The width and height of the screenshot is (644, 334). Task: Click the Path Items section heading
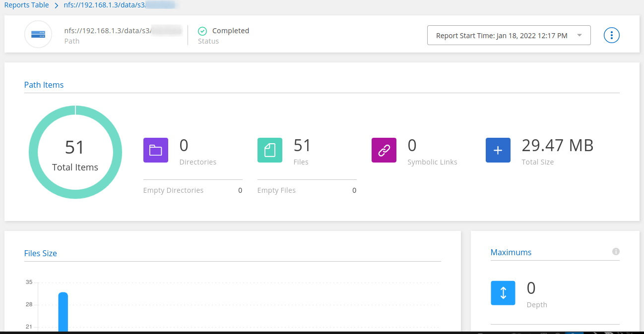[44, 85]
